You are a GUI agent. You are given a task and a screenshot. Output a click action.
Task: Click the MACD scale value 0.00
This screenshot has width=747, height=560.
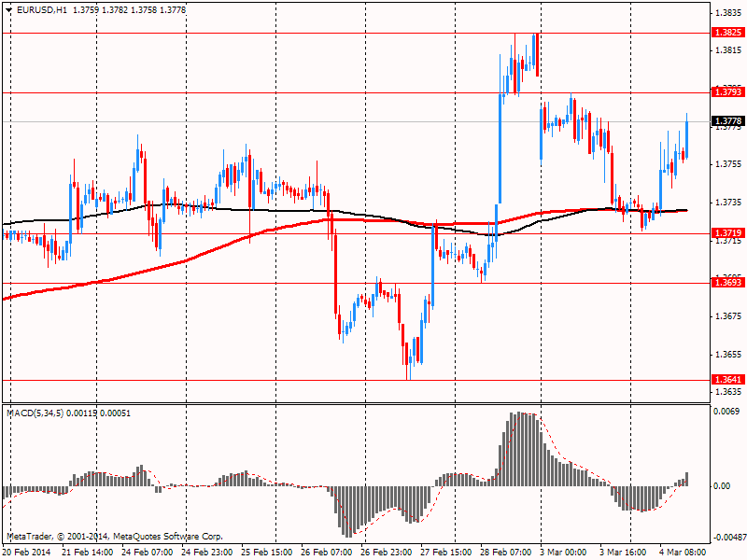click(722, 485)
